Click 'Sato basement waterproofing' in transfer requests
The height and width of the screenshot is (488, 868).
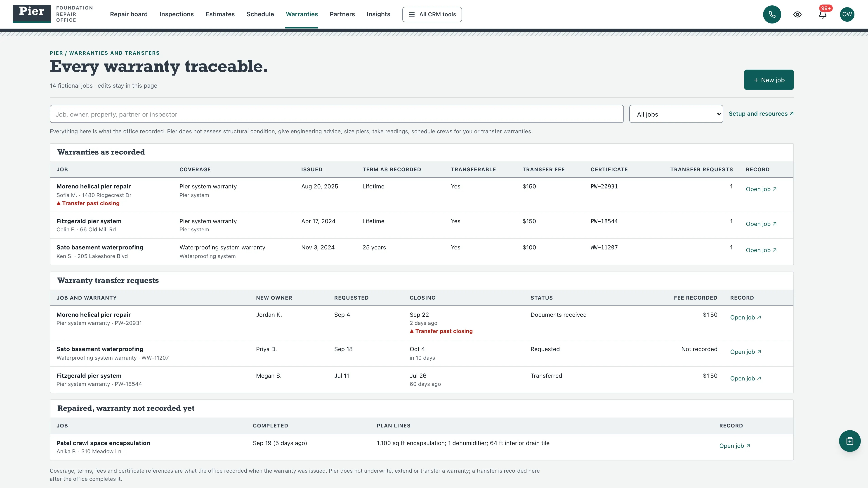100,349
